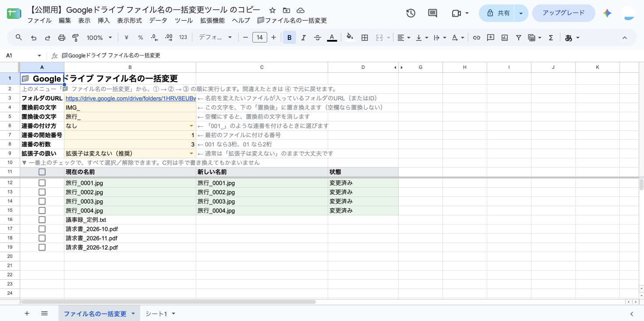The width and height of the screenshot is (644, 321).
Task: Print the spreadsheet using the printer icon
Action: pyautogui.click(x=62, y=38)
